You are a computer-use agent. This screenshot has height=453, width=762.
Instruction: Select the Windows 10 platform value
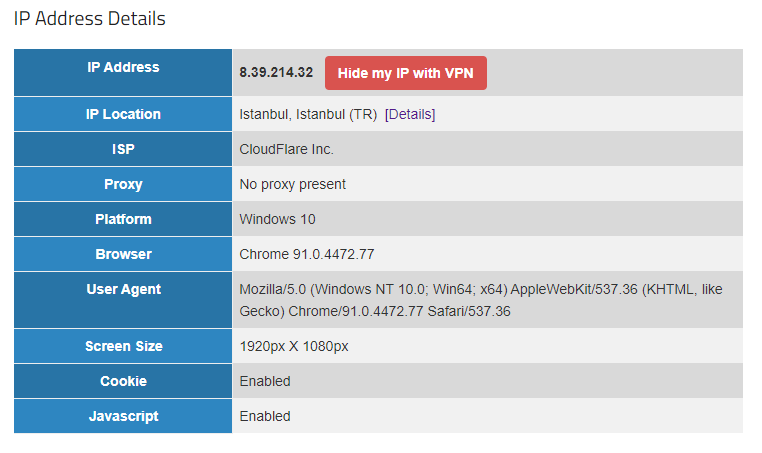[x=277, y=219]
